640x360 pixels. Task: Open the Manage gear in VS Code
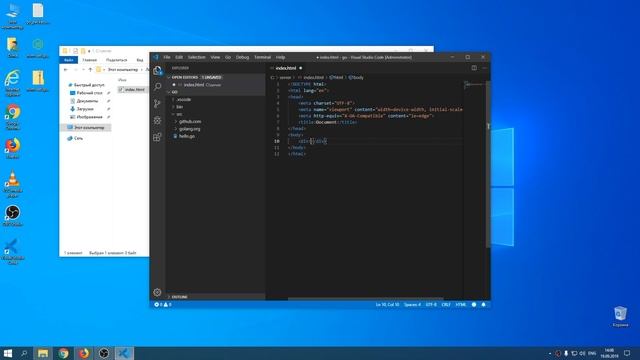[157, 292]
